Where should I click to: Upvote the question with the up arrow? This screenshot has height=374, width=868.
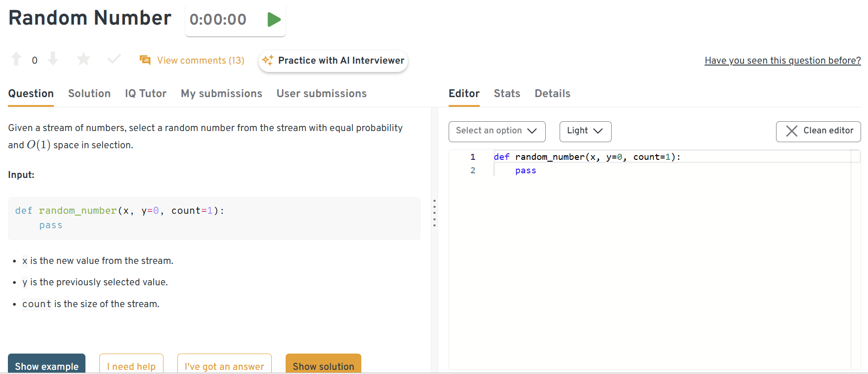(16, 59)
